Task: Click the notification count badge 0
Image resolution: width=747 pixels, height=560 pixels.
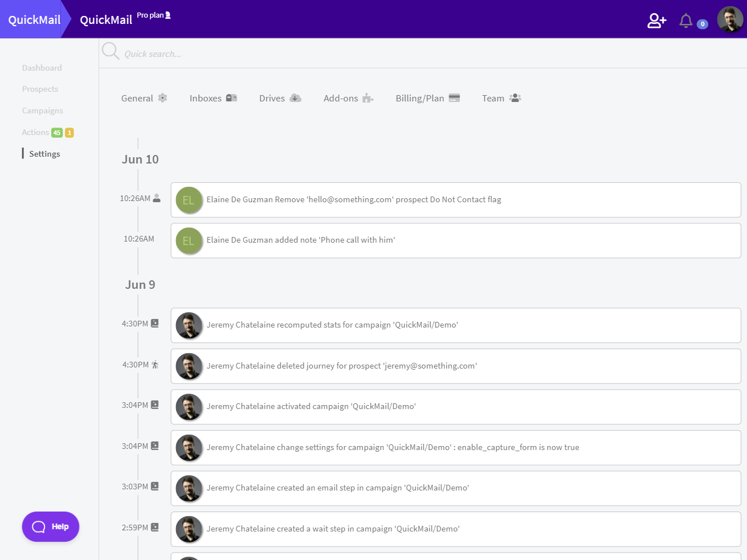Action: point(703,24)
